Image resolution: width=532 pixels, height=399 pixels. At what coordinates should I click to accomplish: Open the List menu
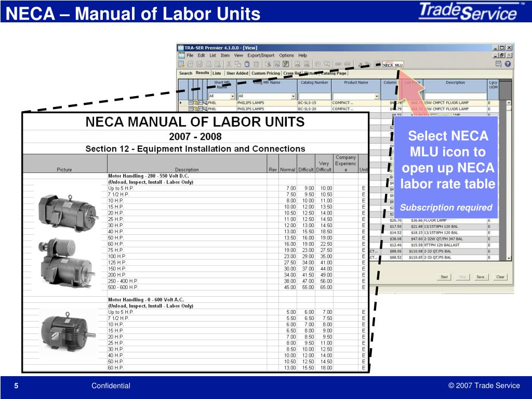tap(212, 55)
